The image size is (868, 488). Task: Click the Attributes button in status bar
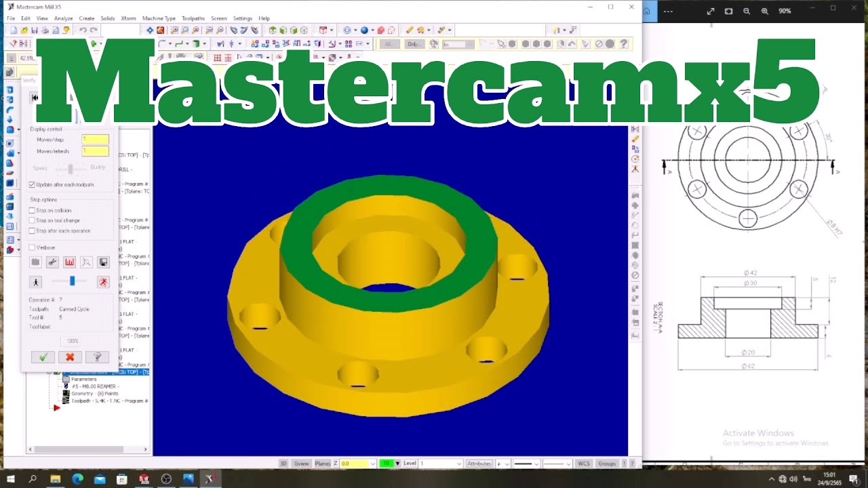pos(479,464)
